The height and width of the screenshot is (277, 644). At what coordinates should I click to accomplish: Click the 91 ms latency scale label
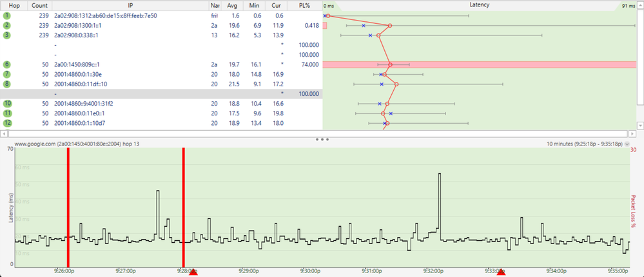click(629, 6)
